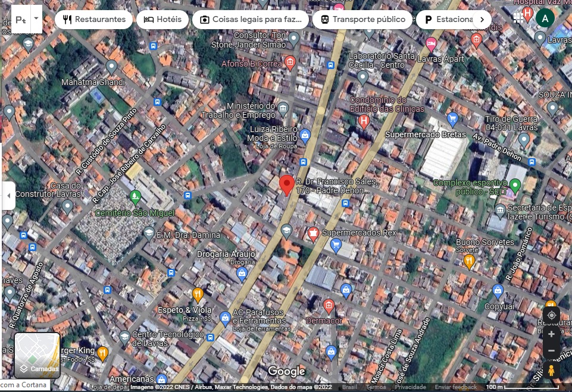Open the Consultor Ton Stone Jander Simão pin
This screenshot has height=392, width=572.
[293, 39]
